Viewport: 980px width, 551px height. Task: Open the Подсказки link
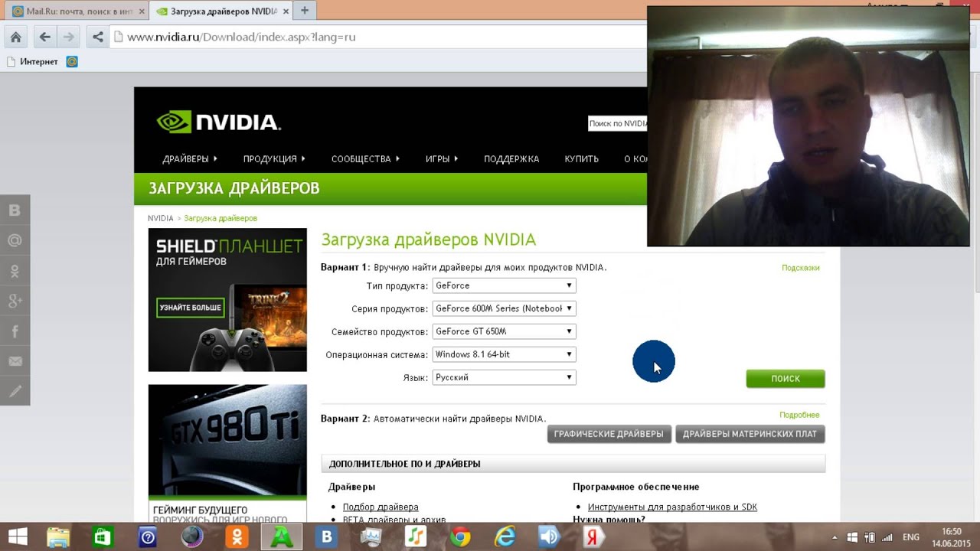801,268
